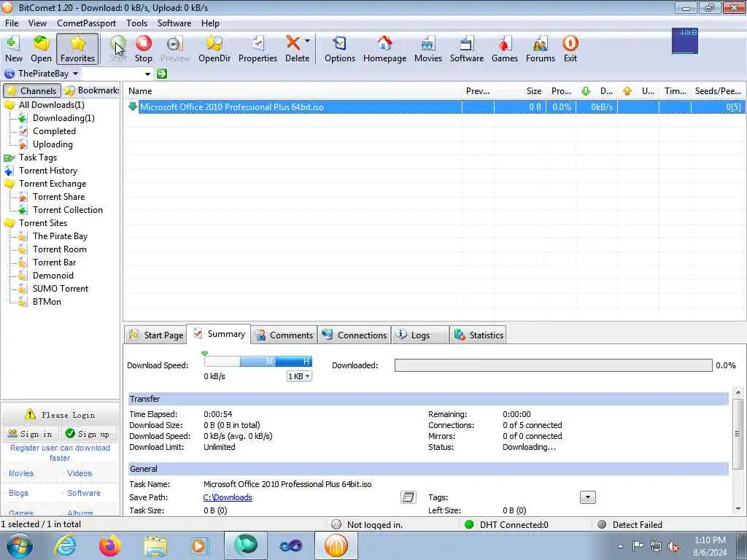Expand the Delete button dropdown arrow
The width and height of the screenshot is (747, 560).
point(308,42)
